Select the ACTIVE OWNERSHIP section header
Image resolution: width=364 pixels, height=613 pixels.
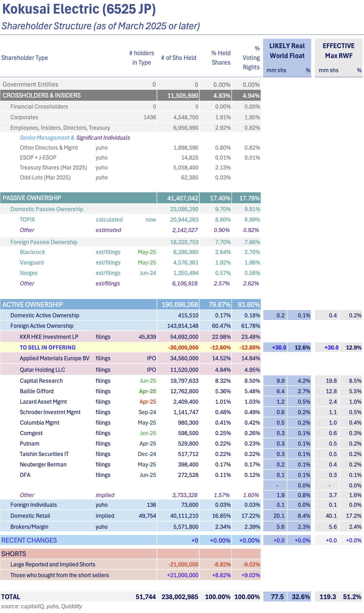tap(33, 305)
